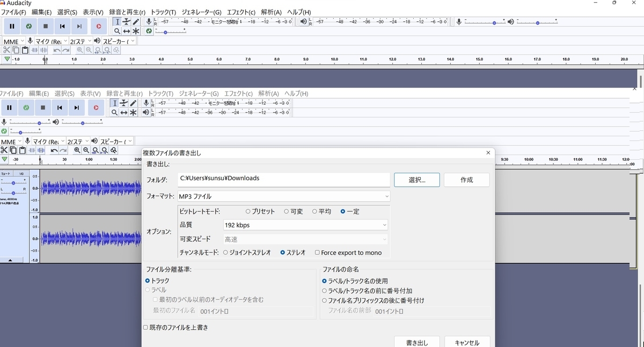Click Pause in the front Audacity window
The width and height of the screenshot is (644, 347).
point(9,108)
